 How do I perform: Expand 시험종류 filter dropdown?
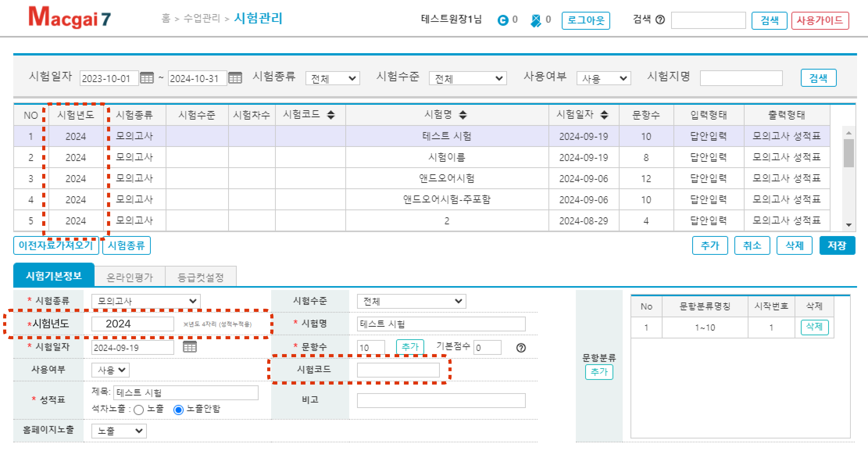point(332,79)
